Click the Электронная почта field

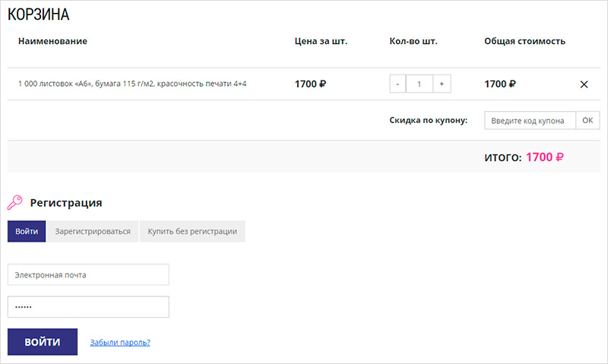pos(88,275)
